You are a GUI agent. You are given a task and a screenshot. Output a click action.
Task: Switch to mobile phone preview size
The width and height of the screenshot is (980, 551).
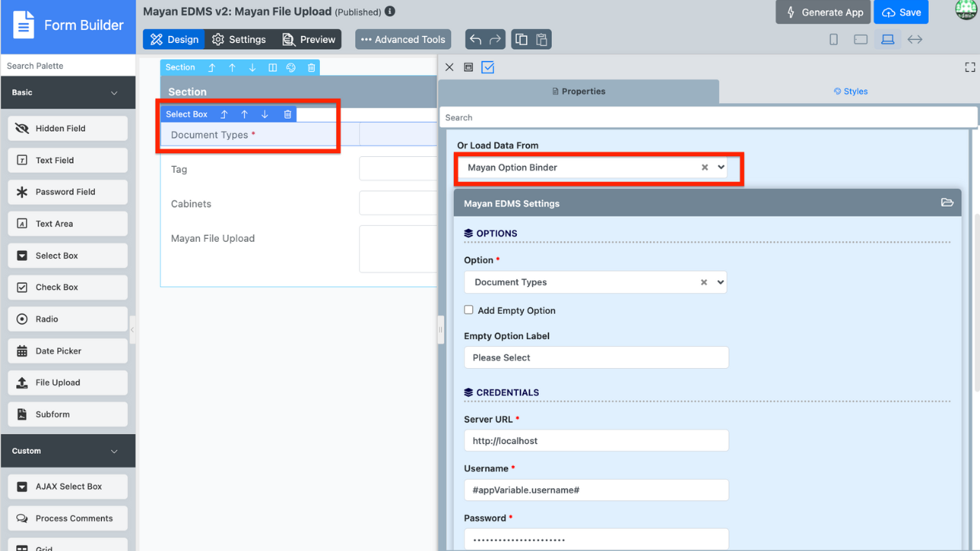(x=834, y=40)
